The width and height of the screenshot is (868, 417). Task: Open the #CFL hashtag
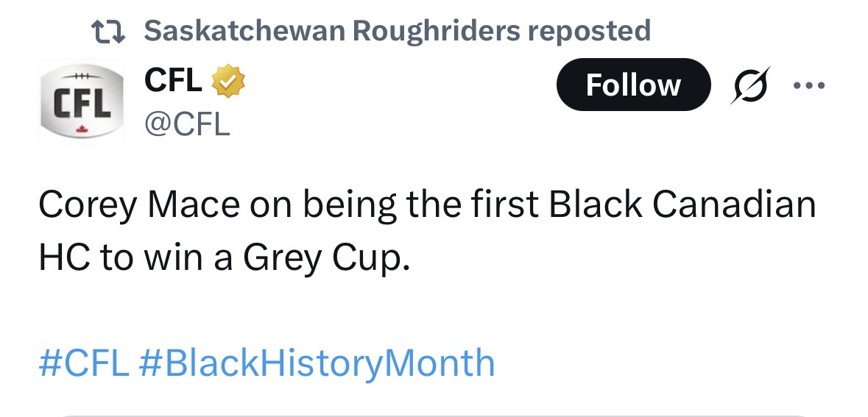tap(84, 363)
